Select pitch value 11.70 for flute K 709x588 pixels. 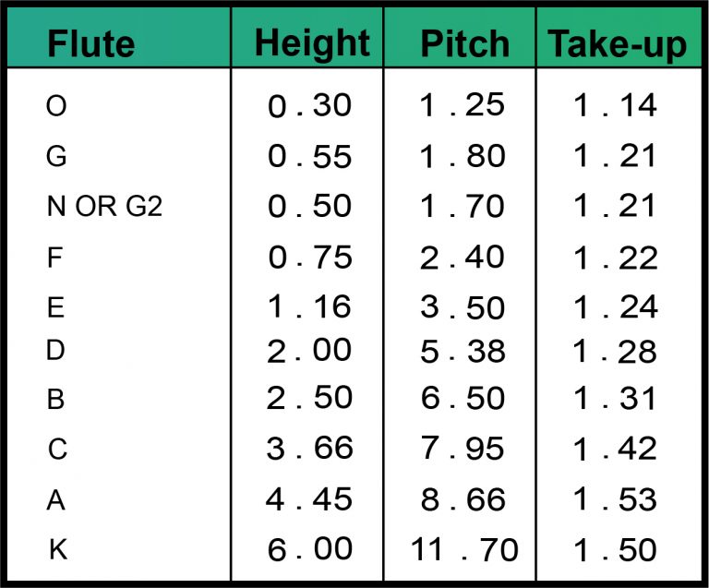click(464, 550)
